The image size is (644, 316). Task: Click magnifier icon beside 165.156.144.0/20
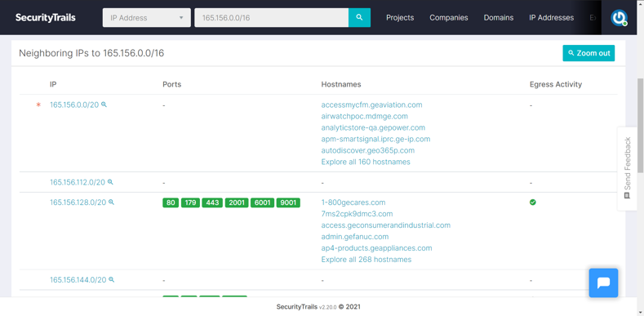pos(111,279)
